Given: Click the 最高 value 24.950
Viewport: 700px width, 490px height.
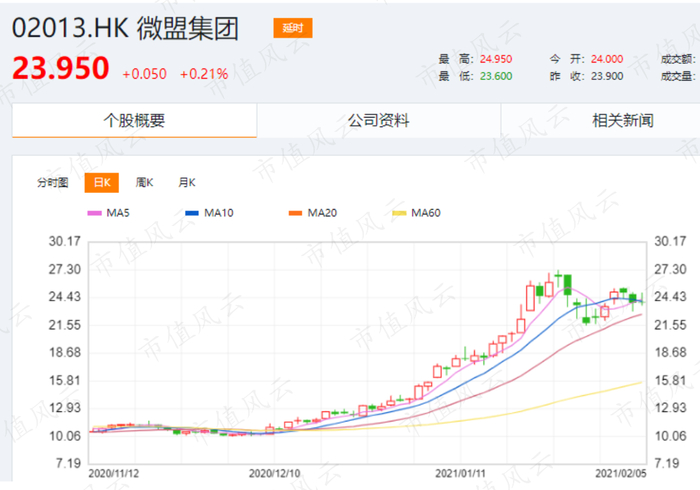Looking at the screenshot, I should pos(496,59).
